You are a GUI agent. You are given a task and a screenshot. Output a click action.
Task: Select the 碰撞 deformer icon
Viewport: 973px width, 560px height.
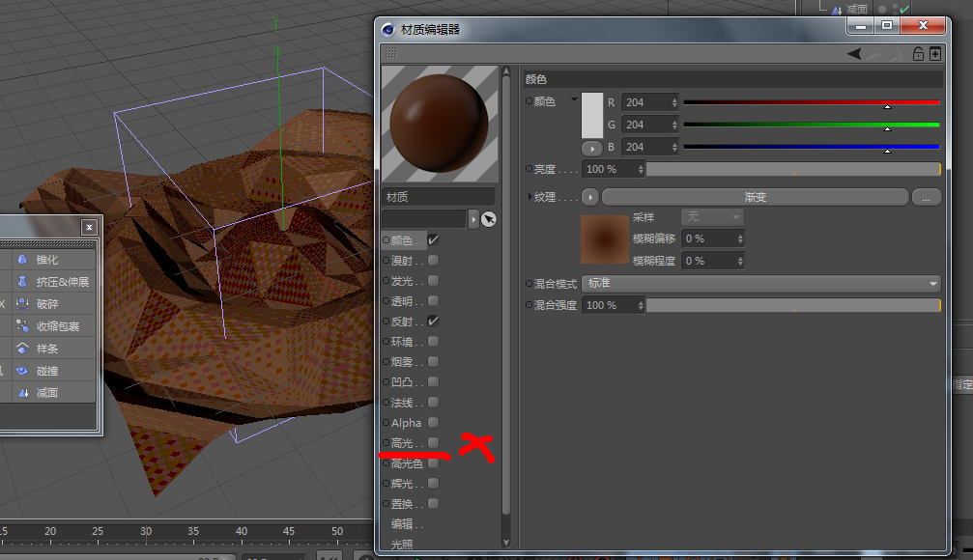[x=23, y=370]
